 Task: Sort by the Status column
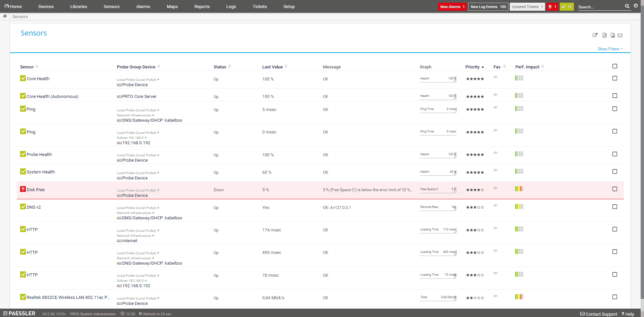pyautogui.click(x=222, y=67)
